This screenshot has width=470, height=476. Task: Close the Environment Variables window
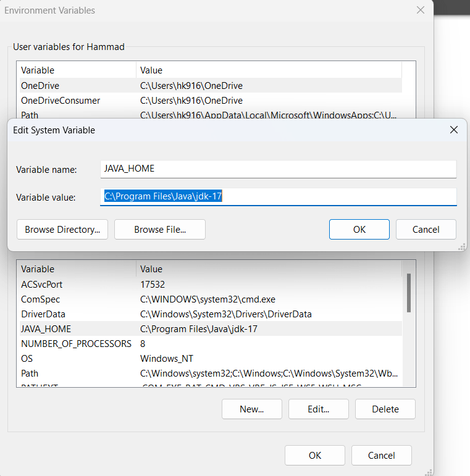click(421, 10)
